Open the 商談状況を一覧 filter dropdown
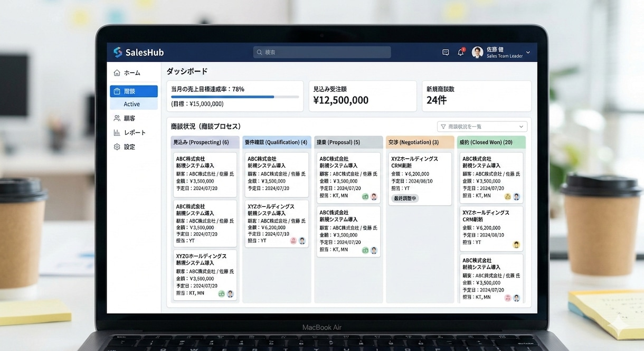 tap(482, 126)
